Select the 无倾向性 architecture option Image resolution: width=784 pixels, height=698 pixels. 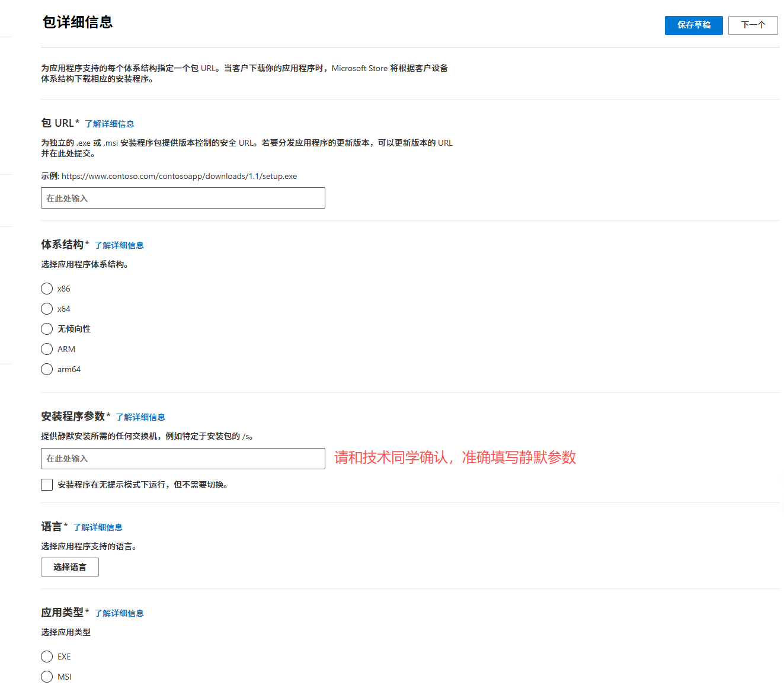pyautogui.click(x=47, y=329)
